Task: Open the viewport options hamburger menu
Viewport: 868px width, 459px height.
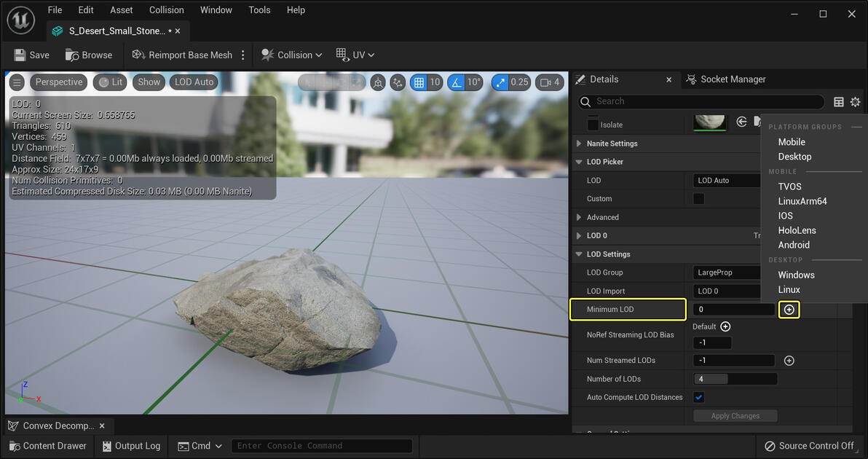Action: [17, 82]
